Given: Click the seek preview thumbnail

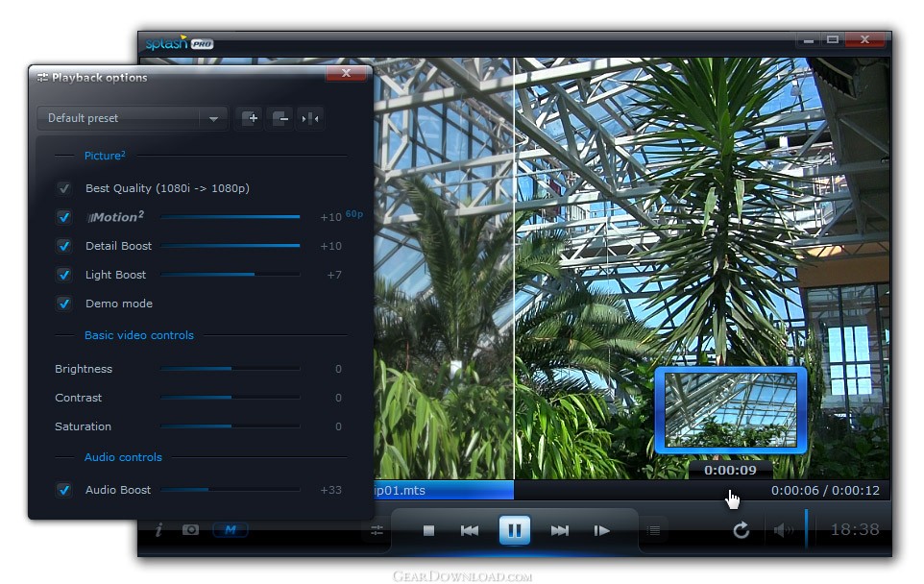Looking at the screenshot, I should [731, 410].
